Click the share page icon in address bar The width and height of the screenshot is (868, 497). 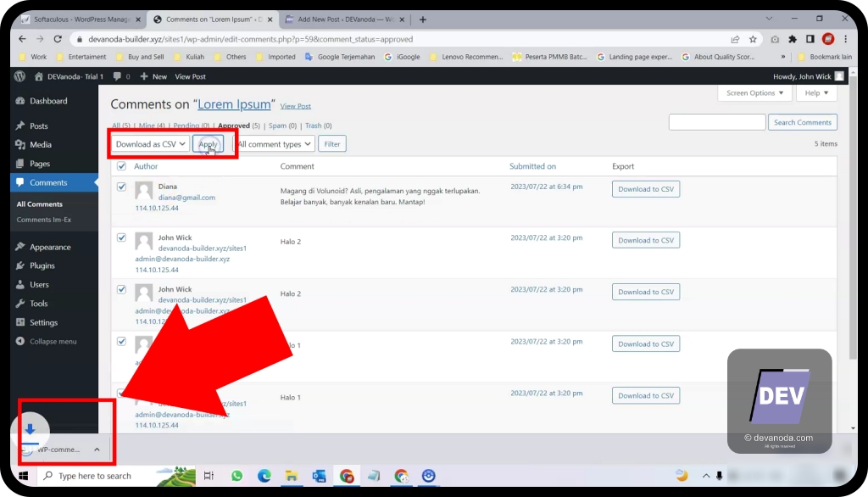pos(735,39)
